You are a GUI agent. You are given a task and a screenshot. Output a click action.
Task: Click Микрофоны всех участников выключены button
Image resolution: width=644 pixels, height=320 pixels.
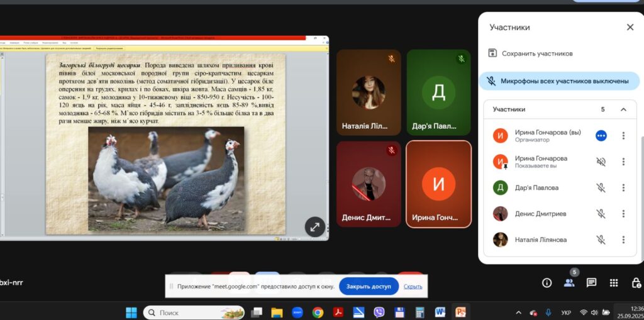coord(558,81)
